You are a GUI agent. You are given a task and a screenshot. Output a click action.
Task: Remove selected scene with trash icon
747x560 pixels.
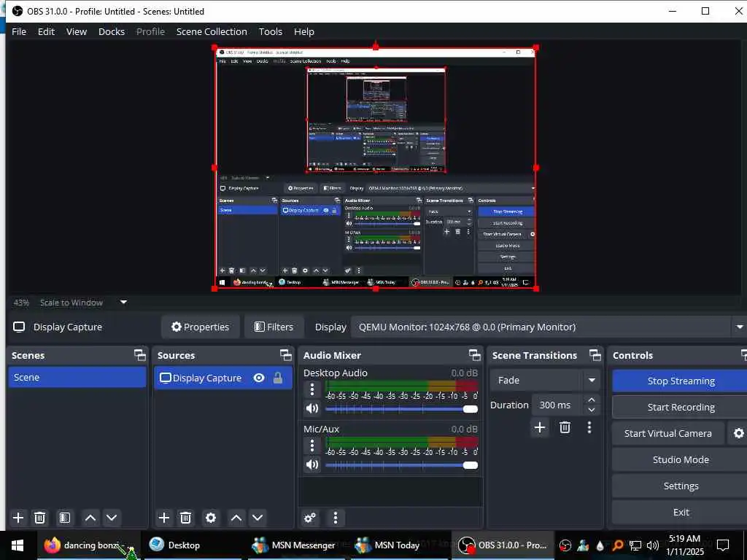[40, 518]
